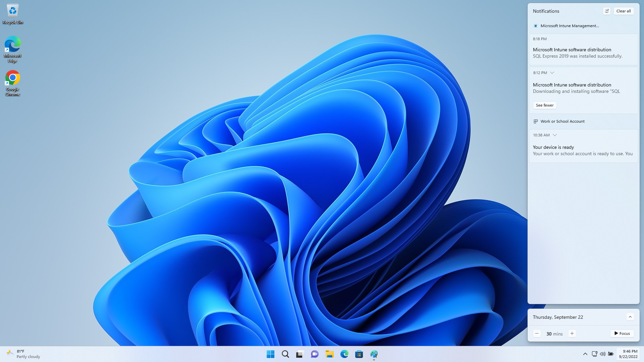Image resolution: width=644 pixels, height=362 pixels.
Task: Show hidden system tray icons
Action: [585, 354]
